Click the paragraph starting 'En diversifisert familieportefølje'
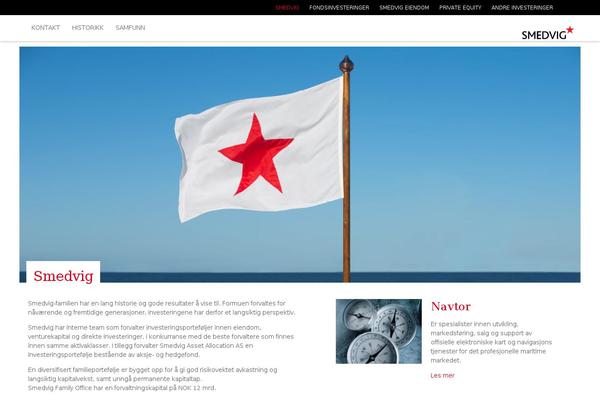Screen dimensions: 600x400 (152, 379)
